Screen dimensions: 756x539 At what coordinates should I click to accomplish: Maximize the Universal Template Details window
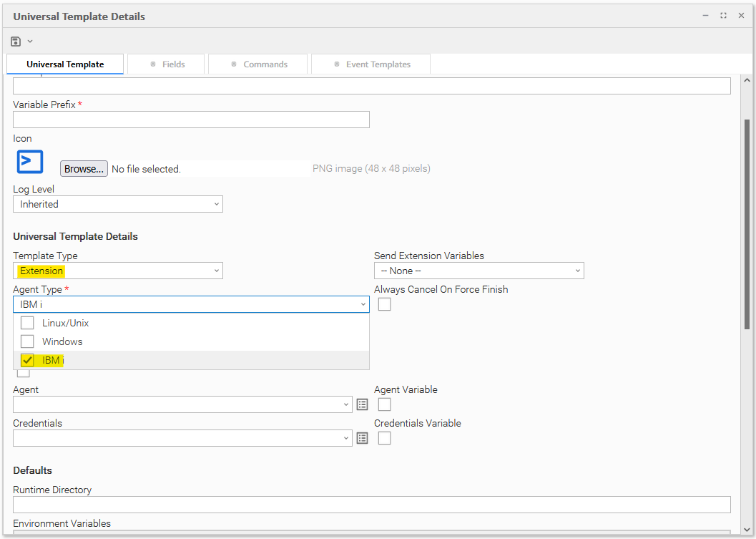click(x=723, y=16)
